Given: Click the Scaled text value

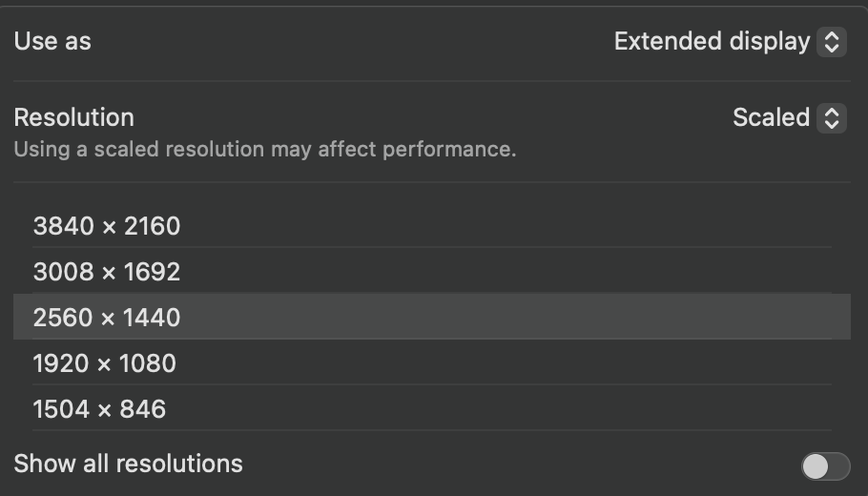Looking at the screenshot, I should (x=771, y=118).
